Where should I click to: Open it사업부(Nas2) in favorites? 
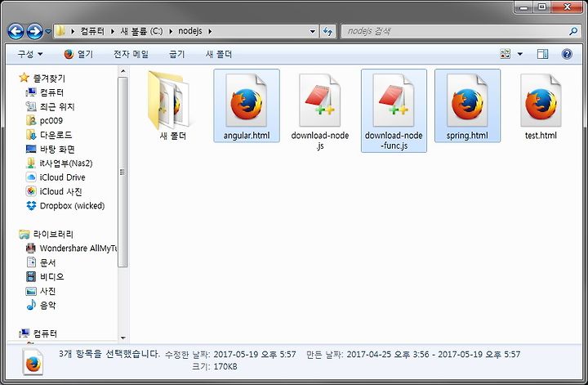pos(65,163)
